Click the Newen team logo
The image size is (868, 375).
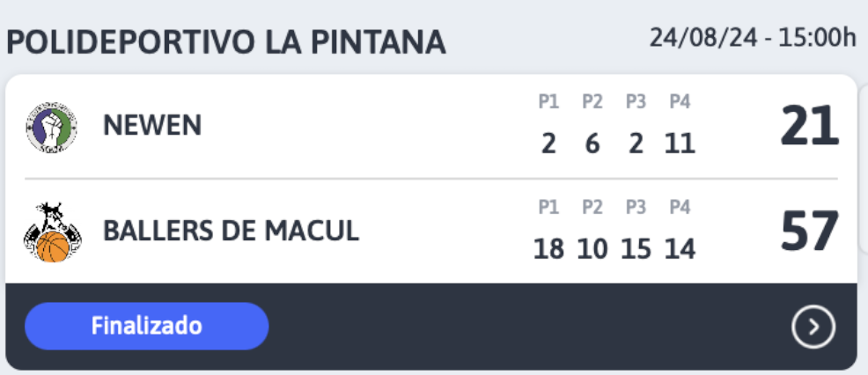(x=51, y=128)
